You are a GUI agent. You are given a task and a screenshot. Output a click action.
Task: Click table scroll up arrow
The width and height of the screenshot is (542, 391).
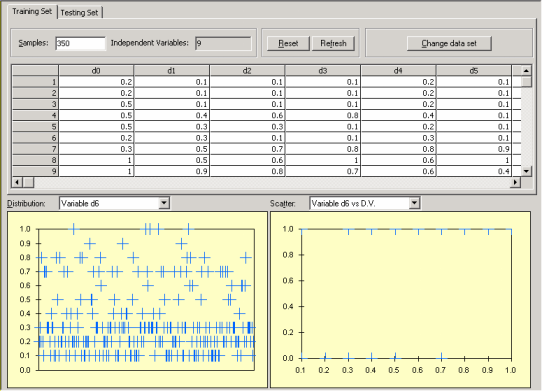tap(526, 71)
